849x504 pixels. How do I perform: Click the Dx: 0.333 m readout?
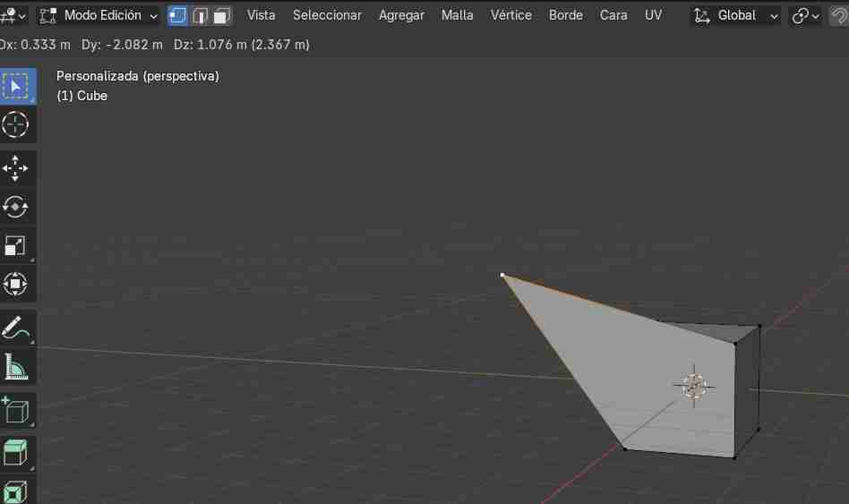34,45
